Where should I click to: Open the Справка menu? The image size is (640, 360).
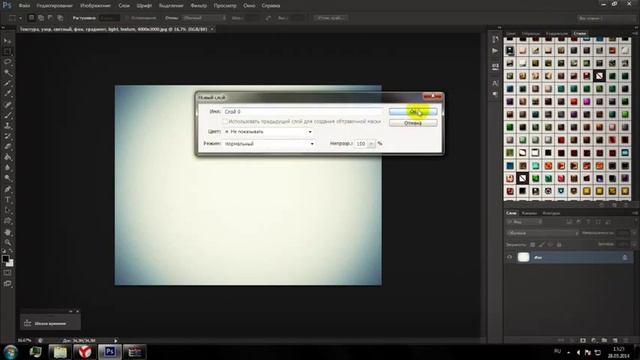pos(271,6)
